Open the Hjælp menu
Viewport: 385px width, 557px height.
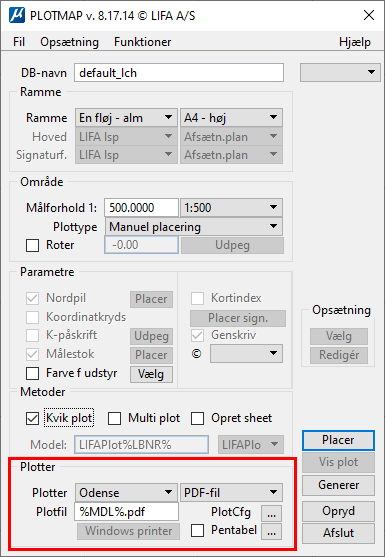(x=354, y=42)
